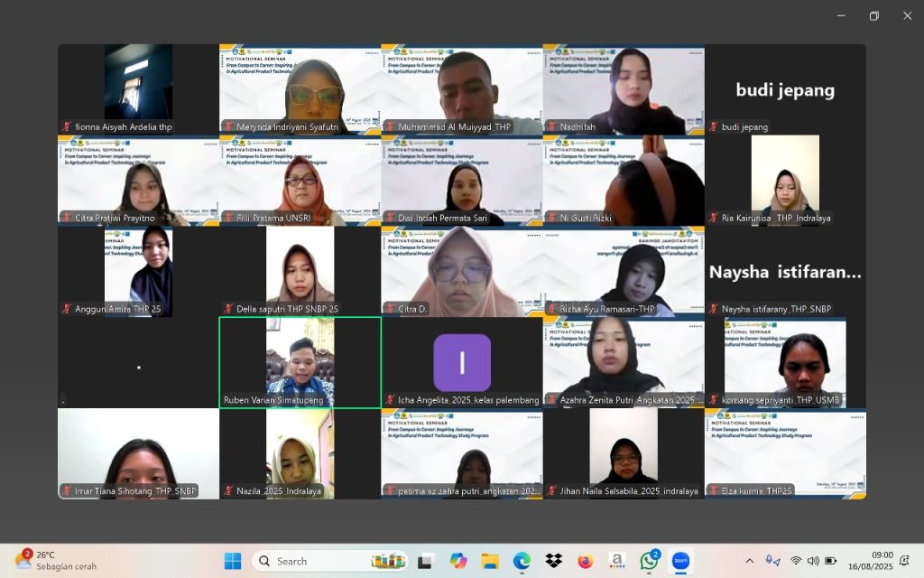Launch Firefox from the taskbar
The image size is (924, 578).
[x=585, y=561]
